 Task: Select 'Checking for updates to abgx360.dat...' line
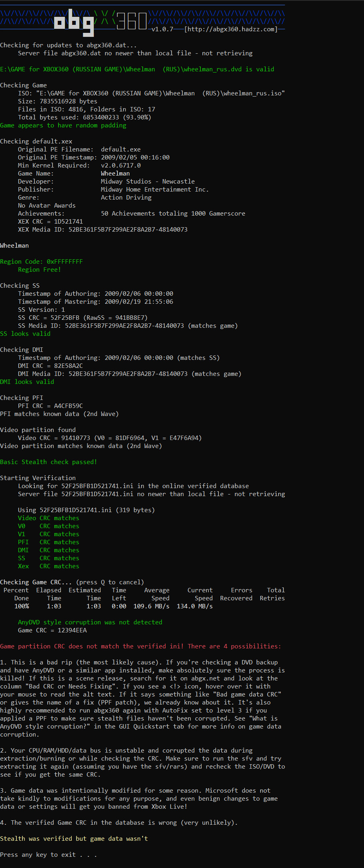click(x=69, y=45)
